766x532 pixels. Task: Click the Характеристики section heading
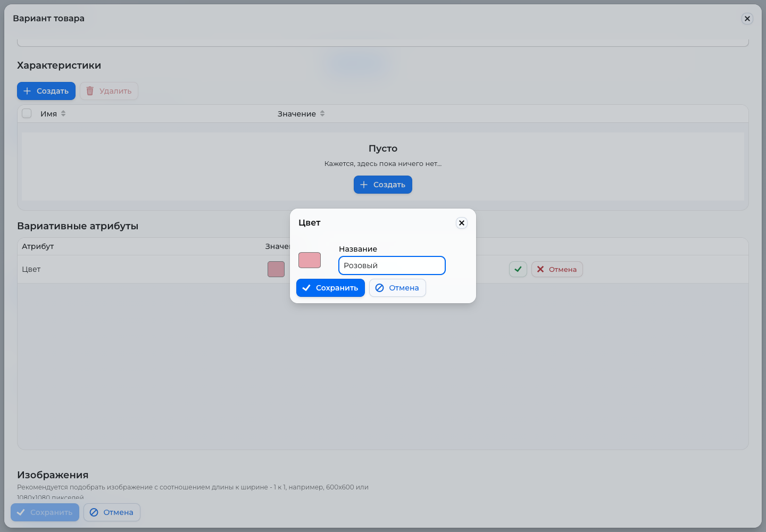tap(59, 65)
